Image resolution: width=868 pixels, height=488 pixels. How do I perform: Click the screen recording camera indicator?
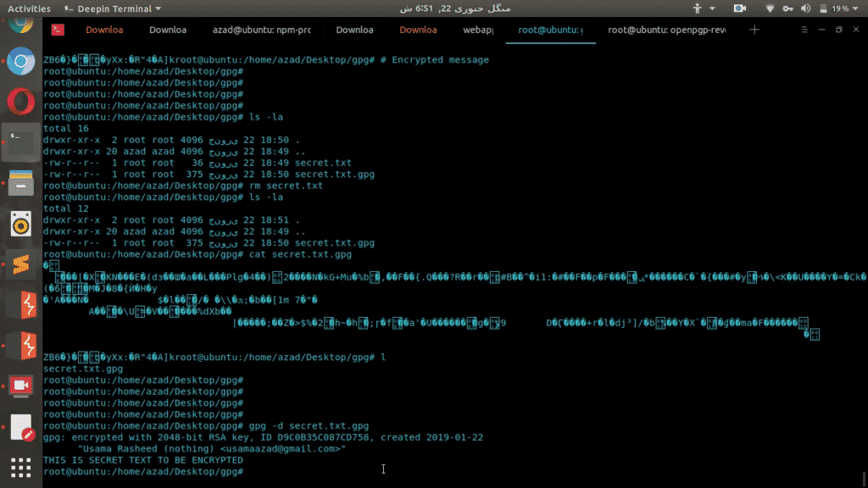pos(739,8)
